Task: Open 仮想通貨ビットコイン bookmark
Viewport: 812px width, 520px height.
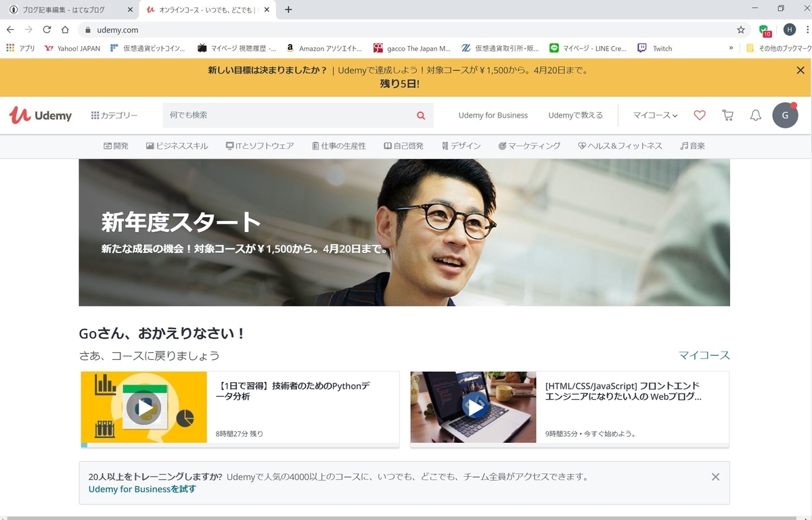Action: pyautogui.click(x=148, y=48)
